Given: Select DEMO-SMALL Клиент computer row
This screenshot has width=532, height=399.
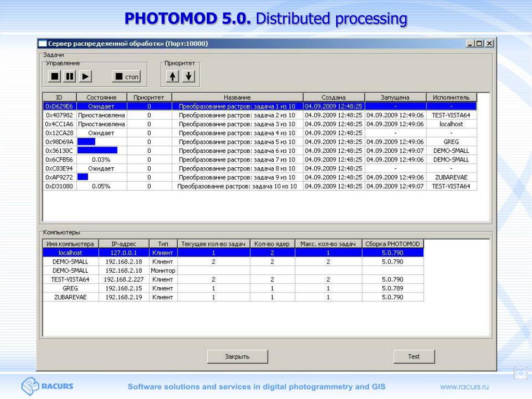Looking at the screenshot, I should [x=233, y=262].
